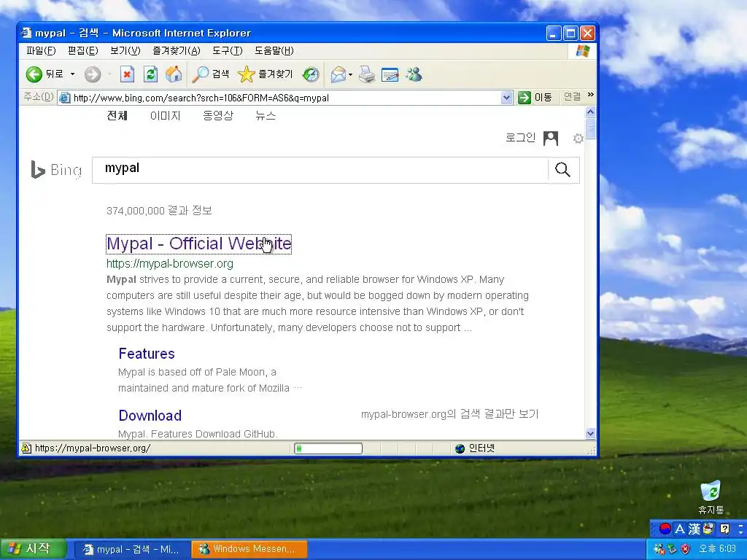Click the Korean IME red-blue language icon

(x=665, y=529)
